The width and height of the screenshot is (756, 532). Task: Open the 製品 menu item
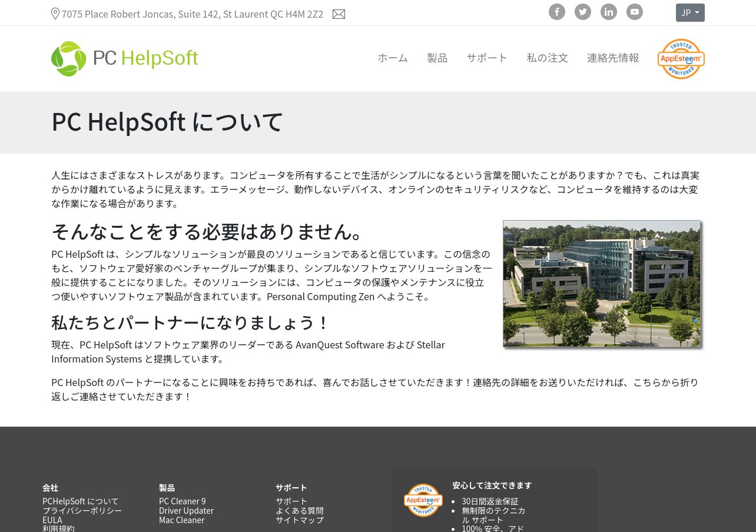click(437, 58)
